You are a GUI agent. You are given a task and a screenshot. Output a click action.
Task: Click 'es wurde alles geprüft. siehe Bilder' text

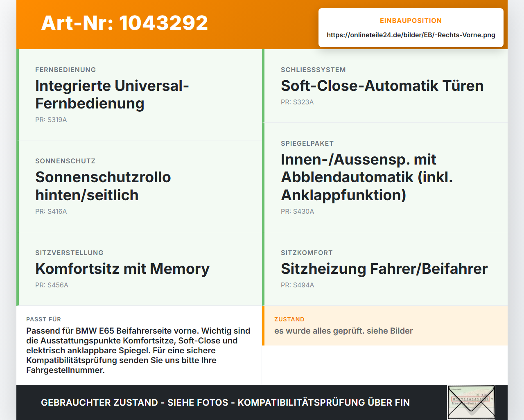tap(343, 331)
